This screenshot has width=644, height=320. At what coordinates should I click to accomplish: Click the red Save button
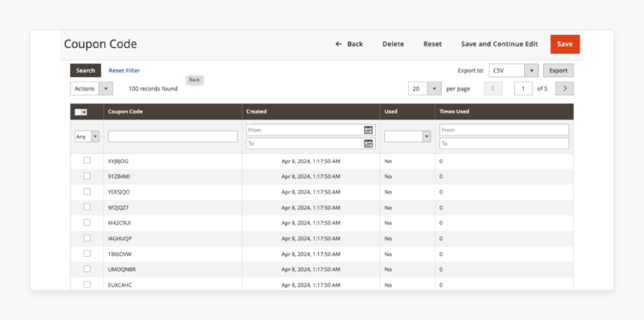[x=565, y=44]
